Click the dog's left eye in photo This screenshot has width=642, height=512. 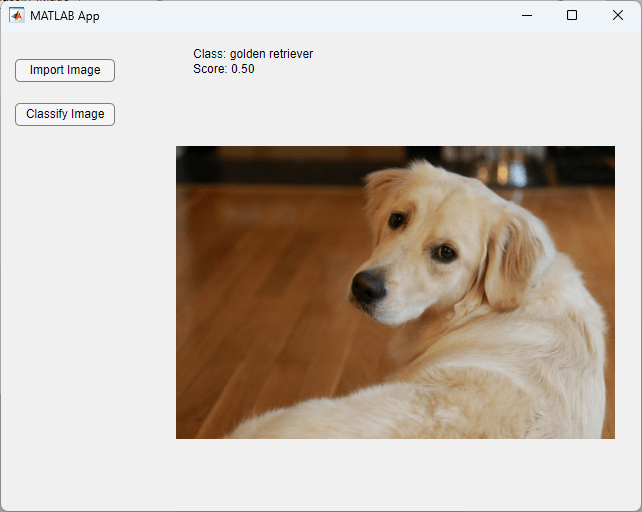(398, 220)
